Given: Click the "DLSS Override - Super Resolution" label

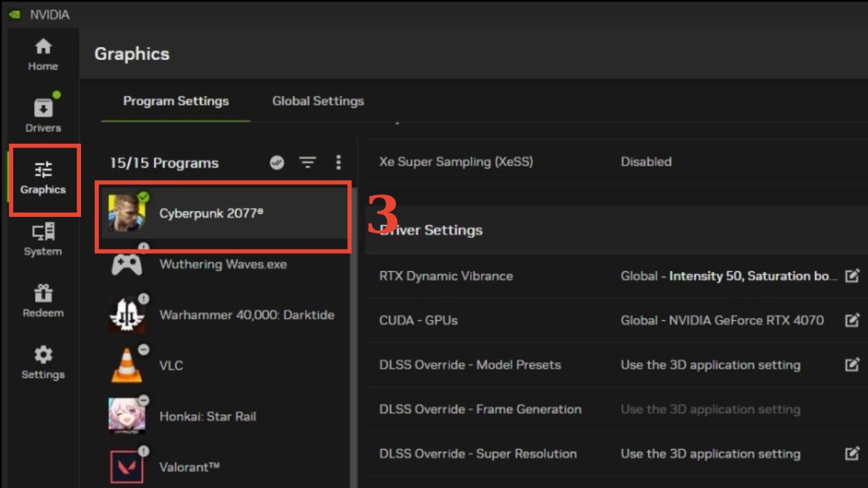Looking at the screenshot, I should click(x=478, y=453).
